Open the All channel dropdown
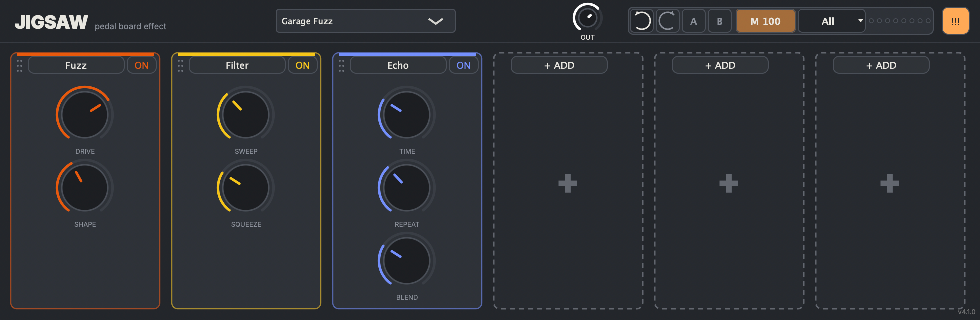Viewport: 980px width, 320px height. [831, 21]
